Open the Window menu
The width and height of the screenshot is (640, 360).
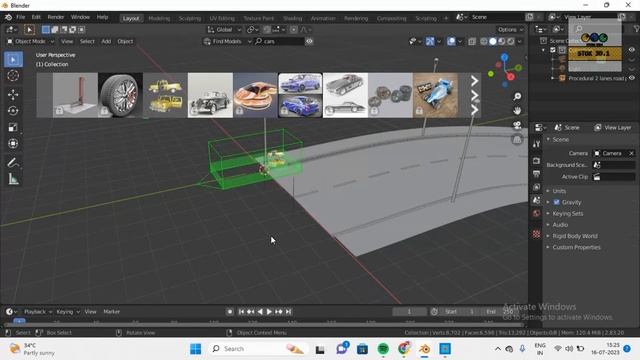point(80,17)
